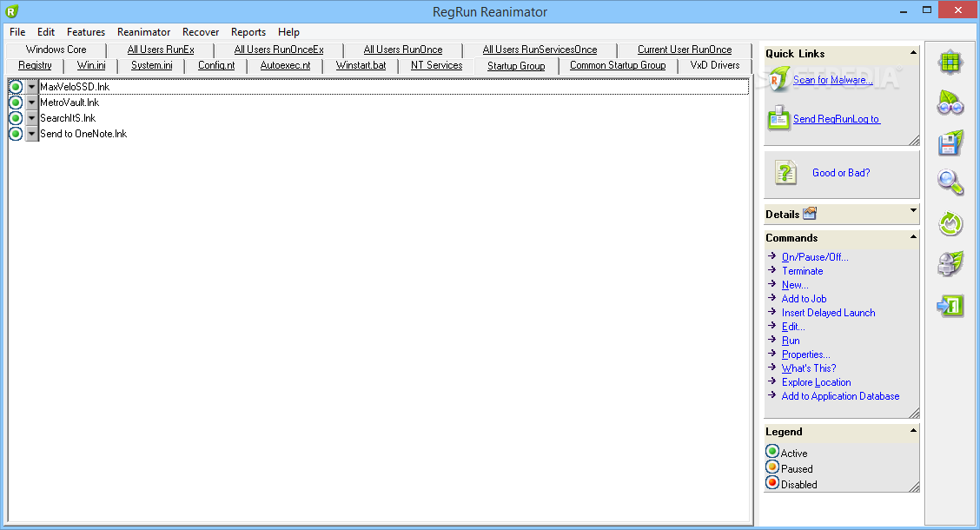The width and height of the screenshot is (980, 530).
Task: Open dropdown arrow for MetroVault.lnk
Action: 32,103
